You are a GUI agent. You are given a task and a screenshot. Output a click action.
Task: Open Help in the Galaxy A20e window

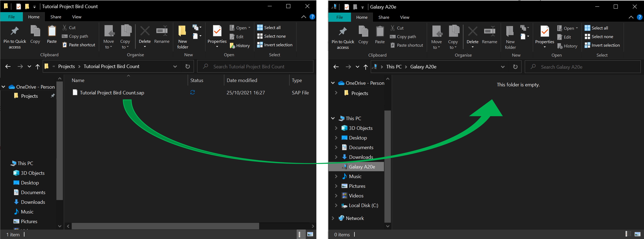click(x=640, y=17)
